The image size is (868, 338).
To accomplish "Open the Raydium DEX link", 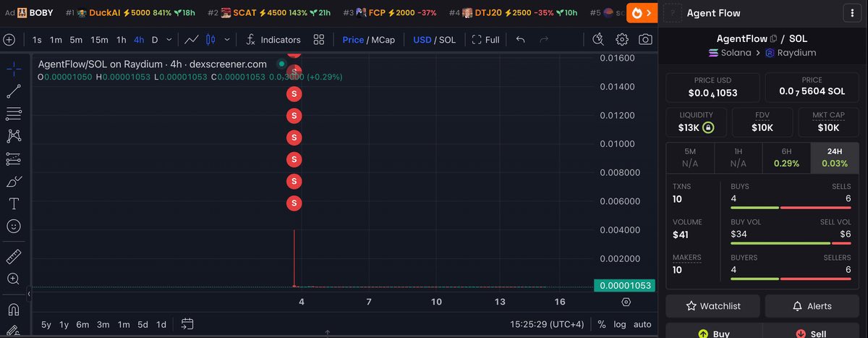I will pyautogui.click(x=791, y=53).
